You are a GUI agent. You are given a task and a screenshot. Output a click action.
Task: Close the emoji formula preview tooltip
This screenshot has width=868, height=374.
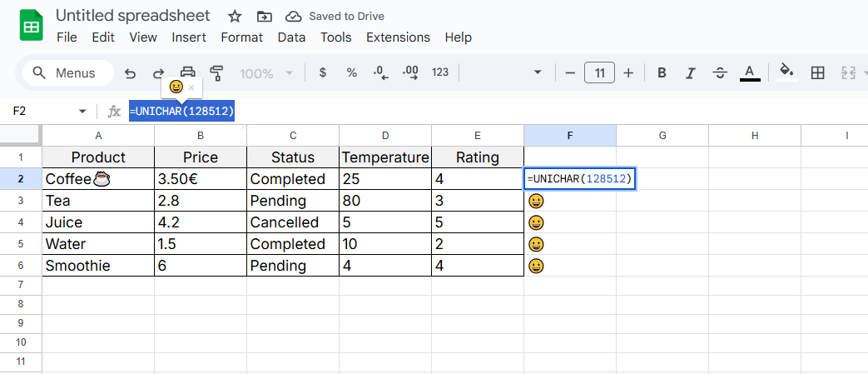191,87
